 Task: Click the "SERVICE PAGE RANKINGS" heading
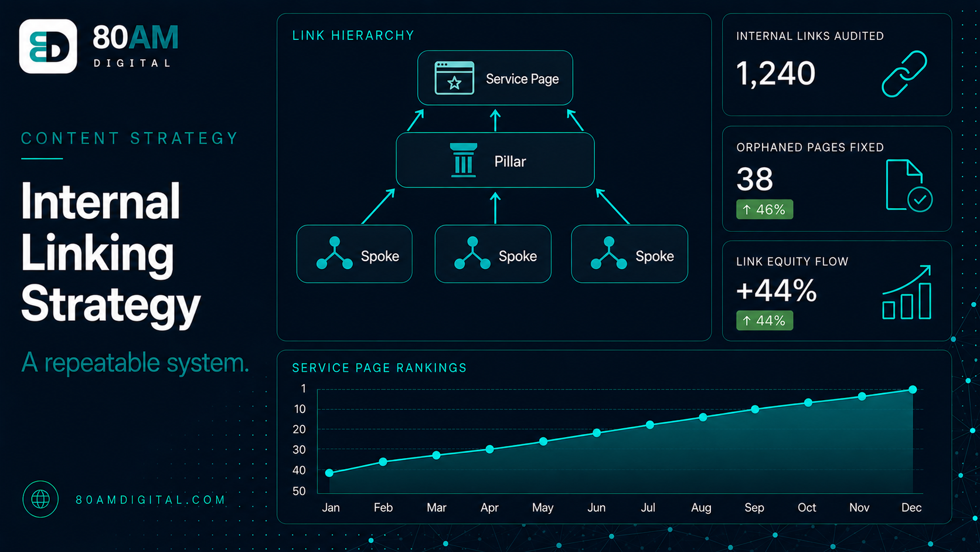point(380,368)
